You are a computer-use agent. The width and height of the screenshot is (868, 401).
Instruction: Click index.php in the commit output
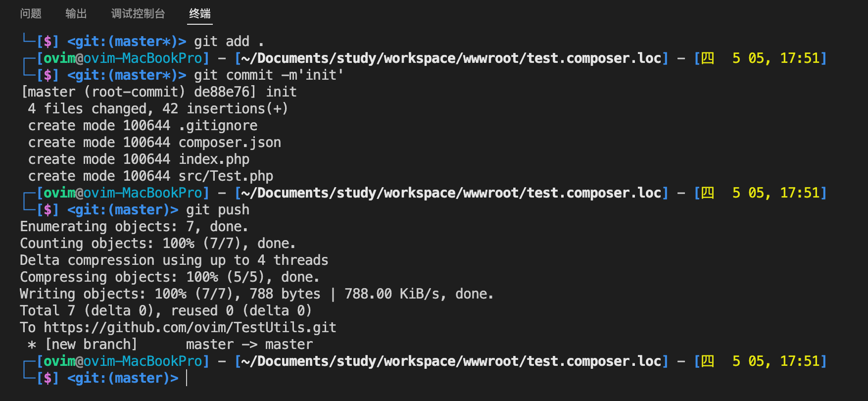click(x=214, y=159)
